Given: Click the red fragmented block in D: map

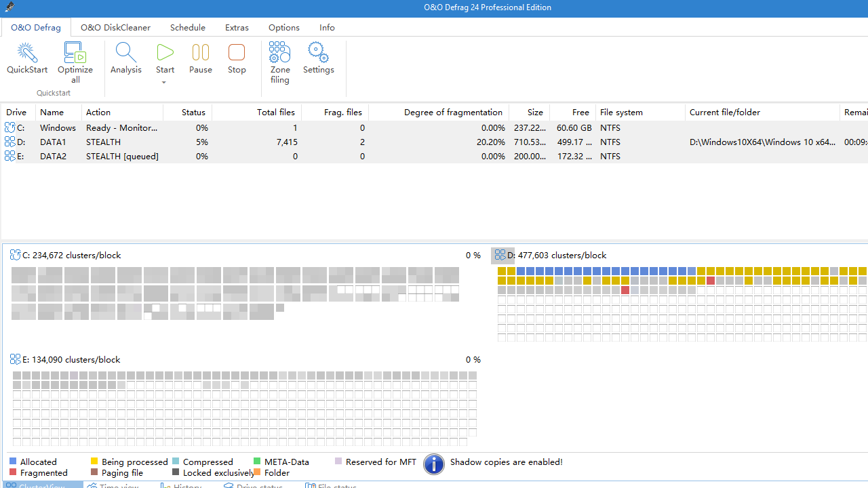Looking at the screenshot, I should pos(710,281).
